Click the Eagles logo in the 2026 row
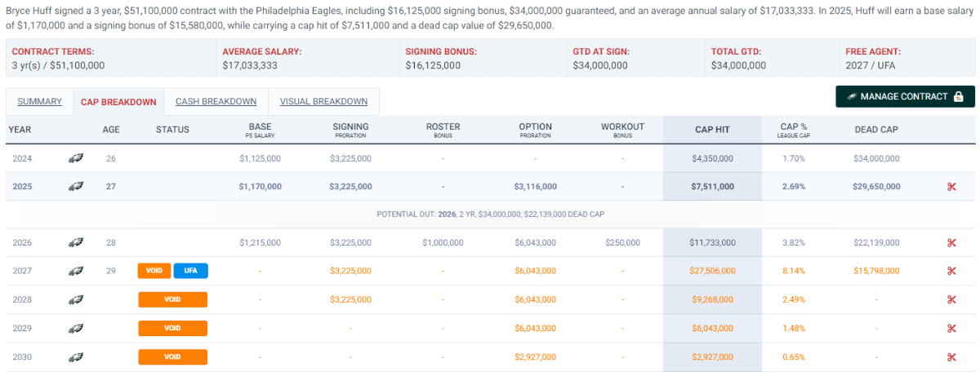The height and width of the screenshot is (381, 980). (x=76, y=243)
